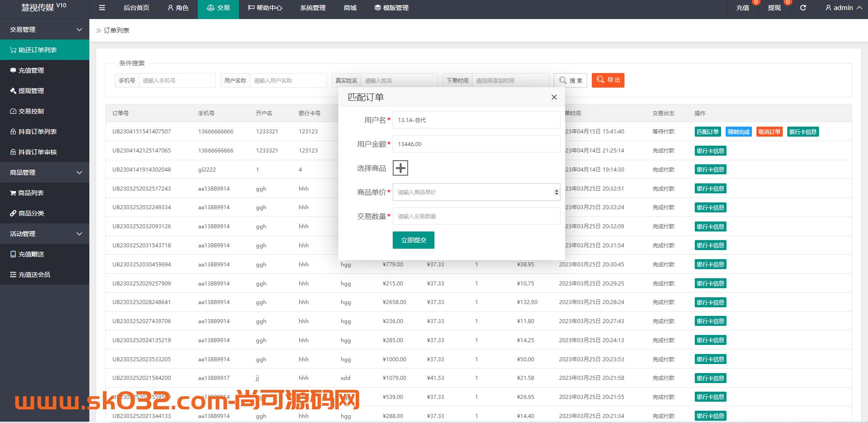Click the 用户名 field in dialog
The image size is (868, 423).
(476, 120)
